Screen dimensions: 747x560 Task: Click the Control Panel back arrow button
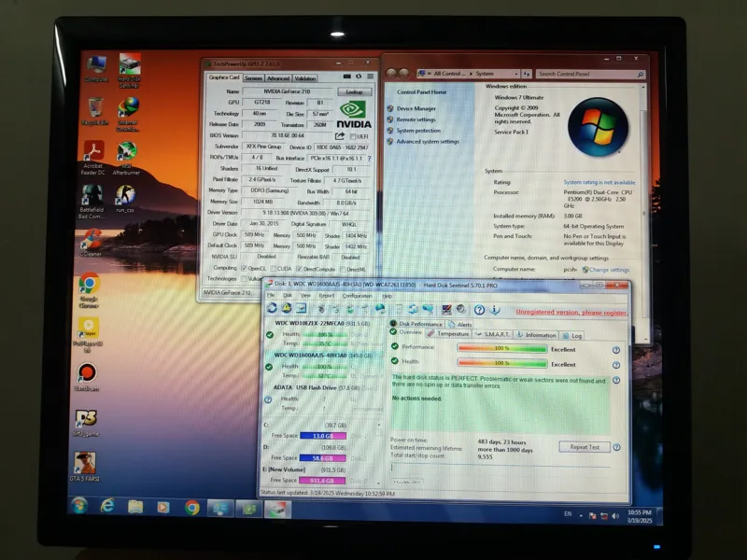point(391,74)
